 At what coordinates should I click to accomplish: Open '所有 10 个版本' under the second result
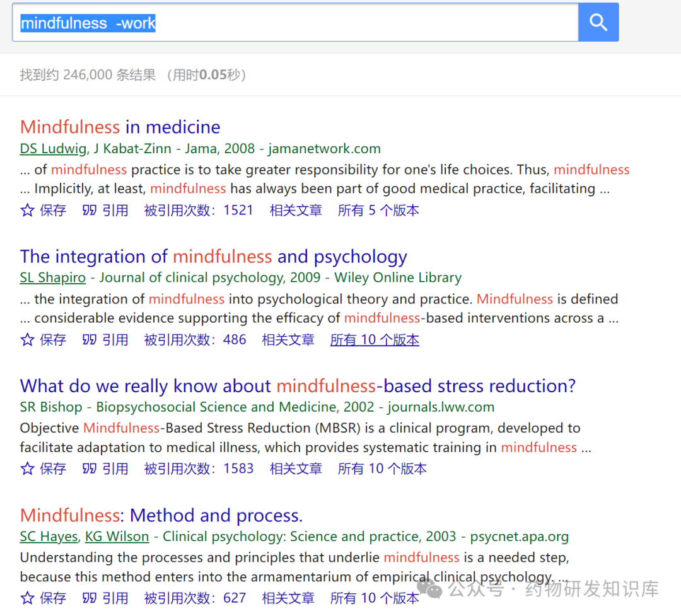(x=375, y=339)
